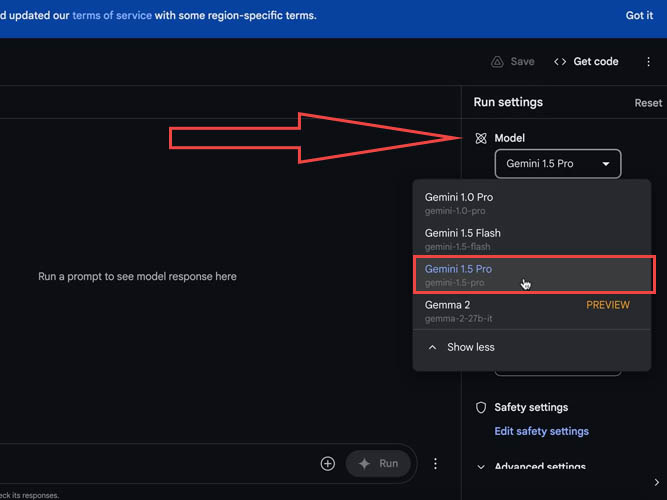
Task: Click Reset in Run settings
Action: (x=648, y=103)
